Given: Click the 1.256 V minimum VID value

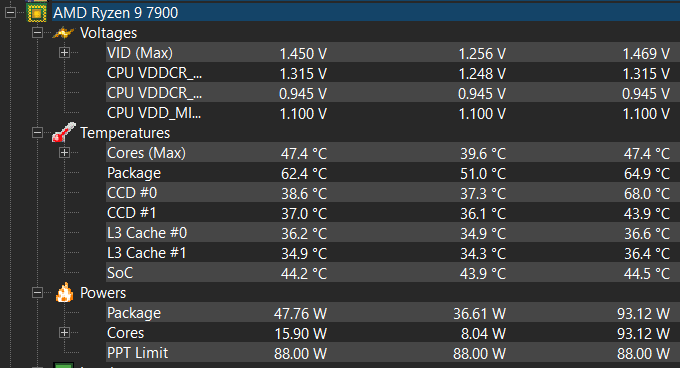Looking at the screenshot, I should click(x=482, y=54).
